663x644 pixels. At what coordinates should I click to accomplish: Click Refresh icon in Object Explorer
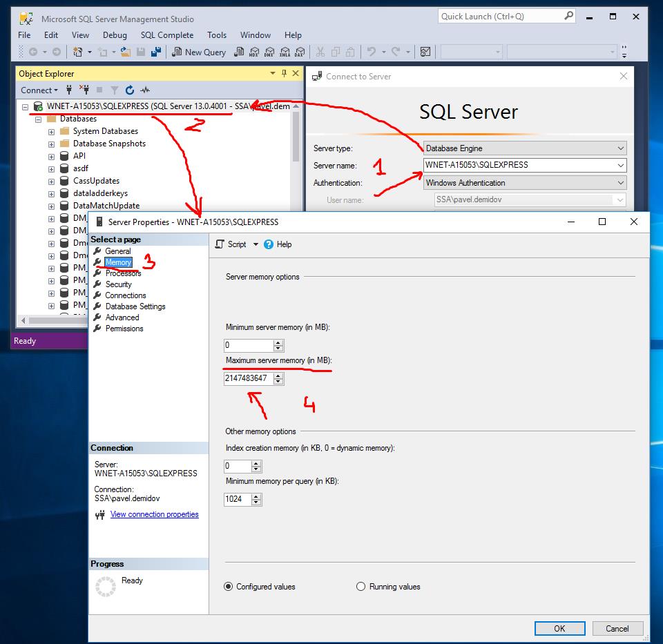coord(130,90)
